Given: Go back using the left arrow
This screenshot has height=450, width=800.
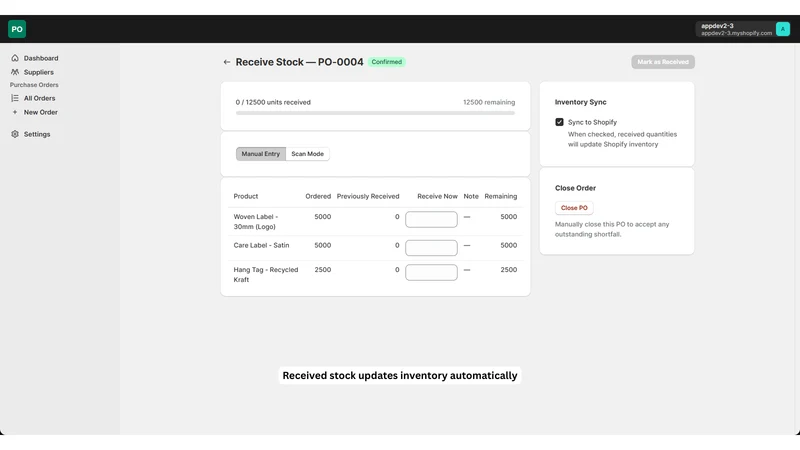Looking at the screenshot, I should [227, 62].
